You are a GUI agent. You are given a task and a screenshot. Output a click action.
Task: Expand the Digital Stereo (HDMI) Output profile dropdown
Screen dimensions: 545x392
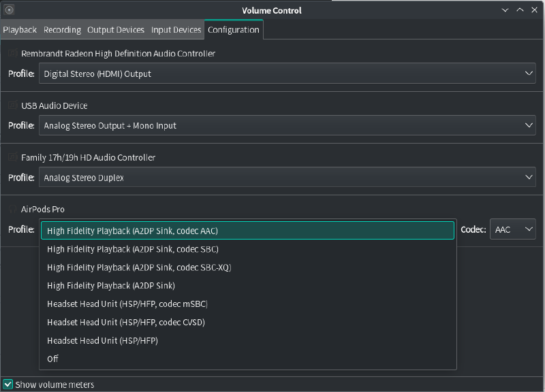pyautogui.click(x=287, y=73)
